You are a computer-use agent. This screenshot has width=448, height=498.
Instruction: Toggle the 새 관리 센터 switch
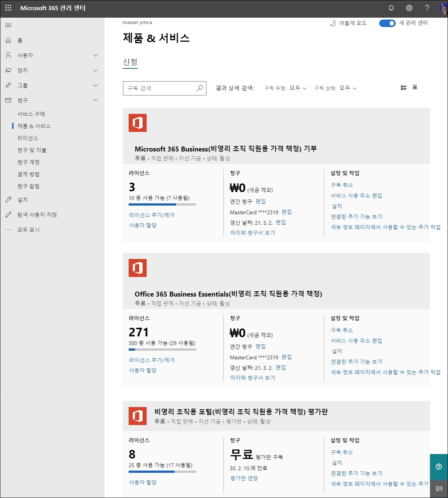click(387, 23)
